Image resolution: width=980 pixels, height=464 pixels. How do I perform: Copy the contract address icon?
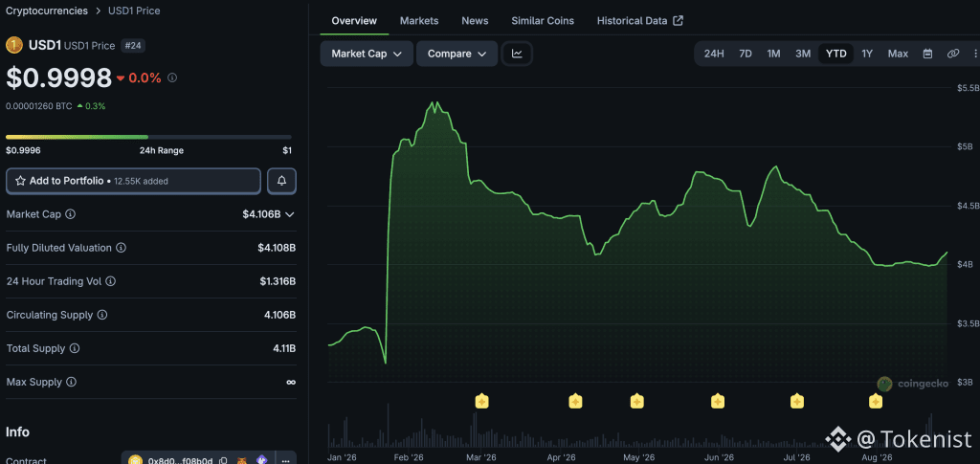[223, 461]
